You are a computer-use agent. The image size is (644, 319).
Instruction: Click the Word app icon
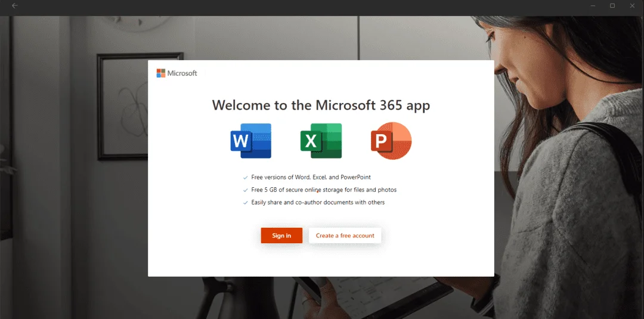(251, 141)
